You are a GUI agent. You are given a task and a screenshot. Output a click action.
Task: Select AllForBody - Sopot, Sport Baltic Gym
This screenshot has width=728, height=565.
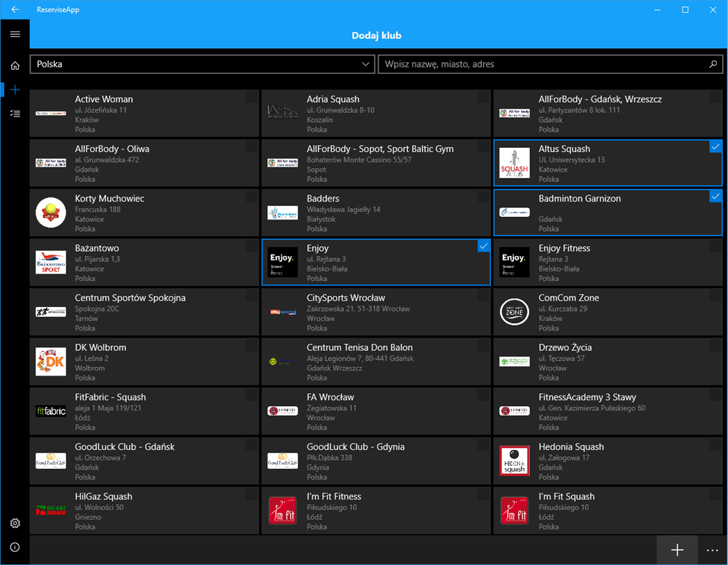(376, 163)
